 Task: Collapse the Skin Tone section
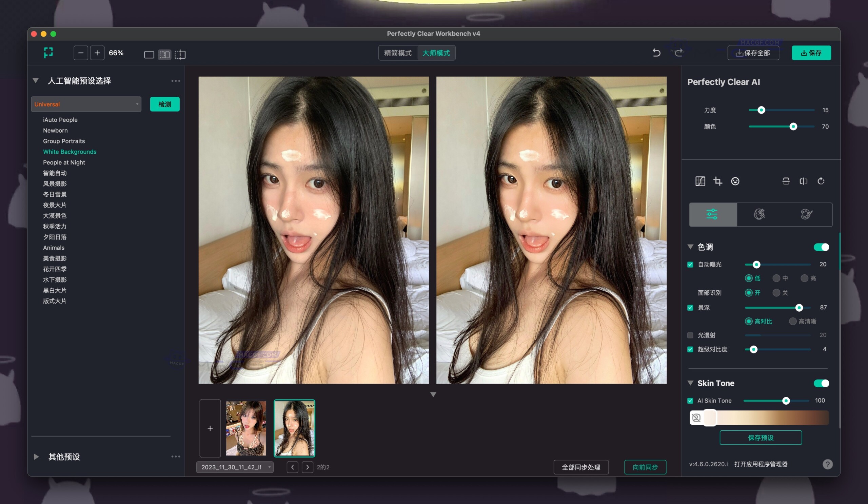pos(690,383)
